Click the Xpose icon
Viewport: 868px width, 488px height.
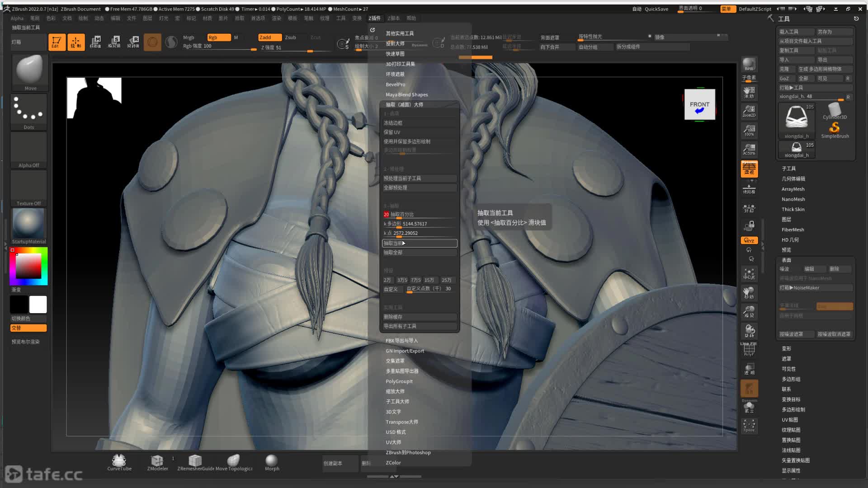click(749, 425)
